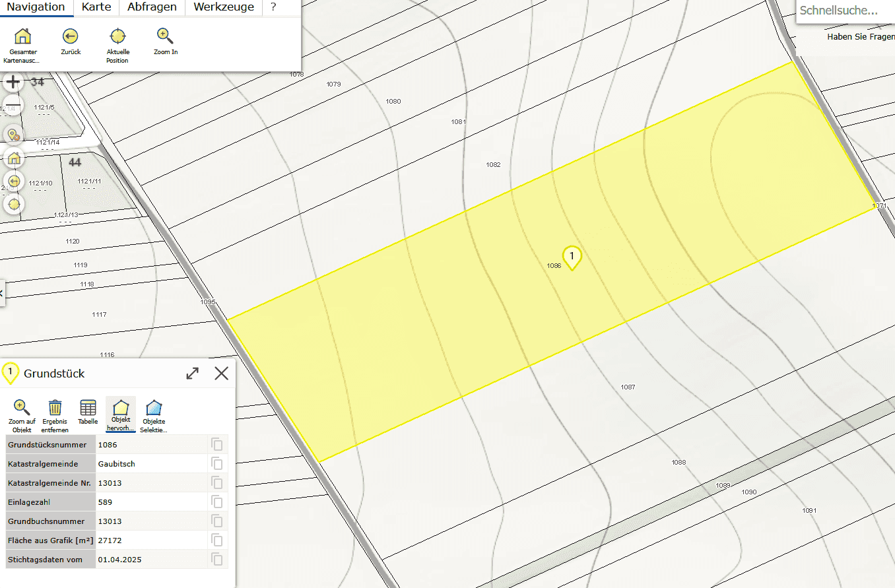Click parcel label 1121/10 on map

point(41,183)
